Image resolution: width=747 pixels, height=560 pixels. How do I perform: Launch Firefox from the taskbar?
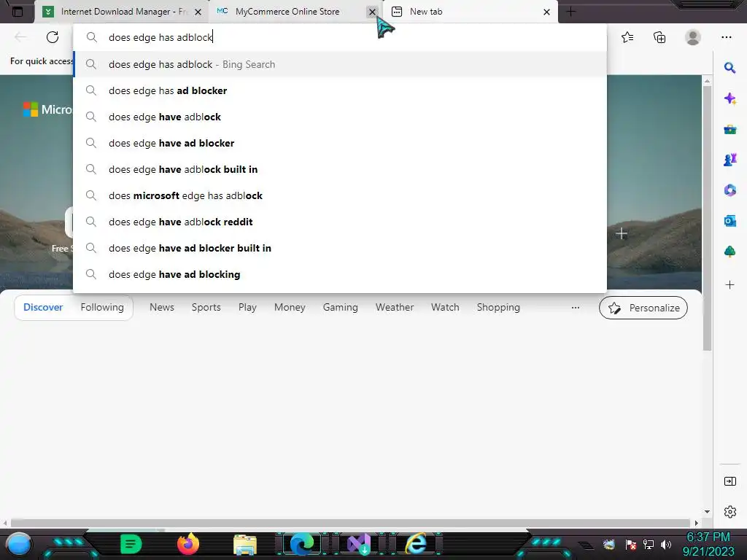coord(187,544)
